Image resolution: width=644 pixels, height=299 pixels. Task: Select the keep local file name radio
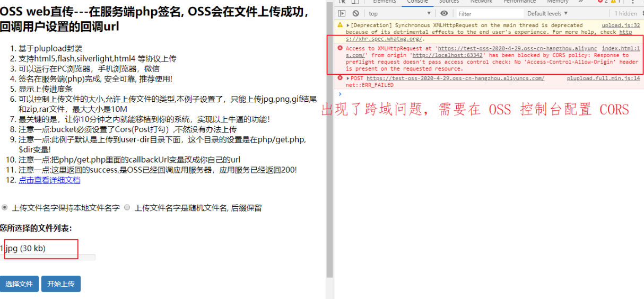point(5,207)
